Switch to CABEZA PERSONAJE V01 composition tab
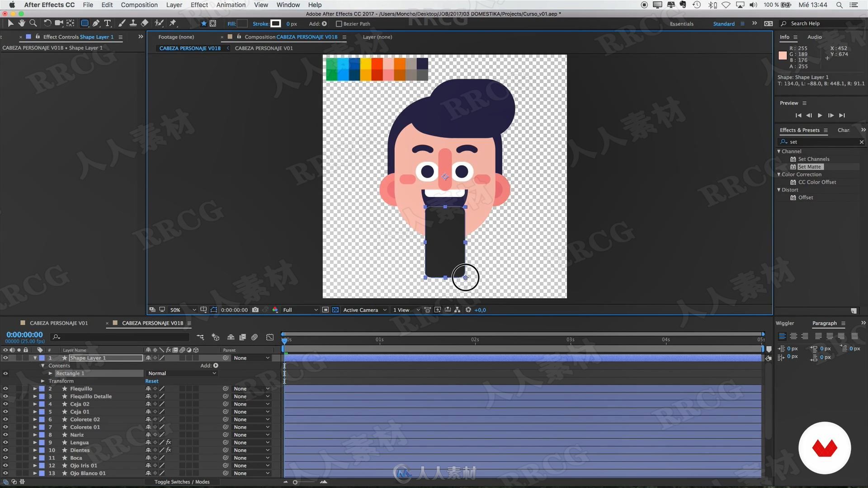Image resolution: width=868 pixels, height=488 pixels. (58, 323)
